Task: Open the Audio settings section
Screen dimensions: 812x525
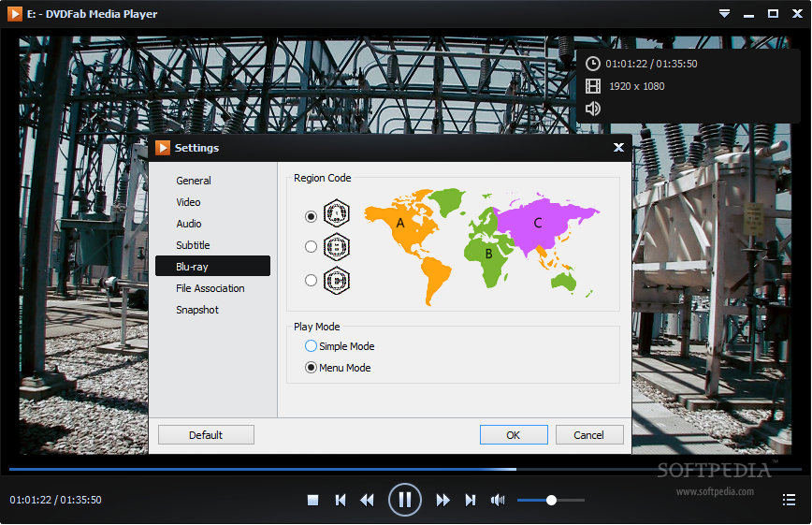Action: click(189, 224)
